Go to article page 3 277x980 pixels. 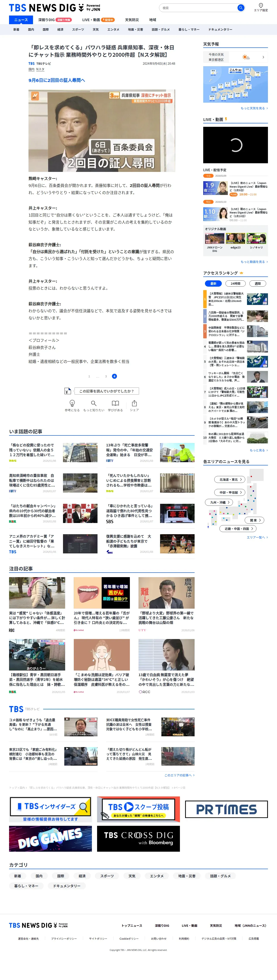pyautogui.click(x=106, y=376)
